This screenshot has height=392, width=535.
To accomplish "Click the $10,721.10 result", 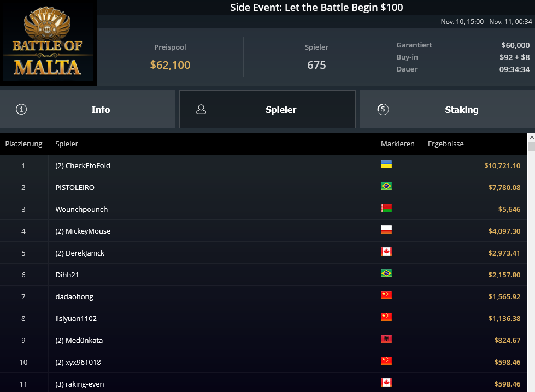I will 502,165.
